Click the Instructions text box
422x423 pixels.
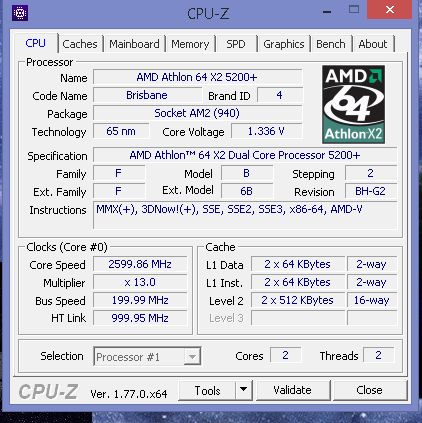click(x=245, y=216)
